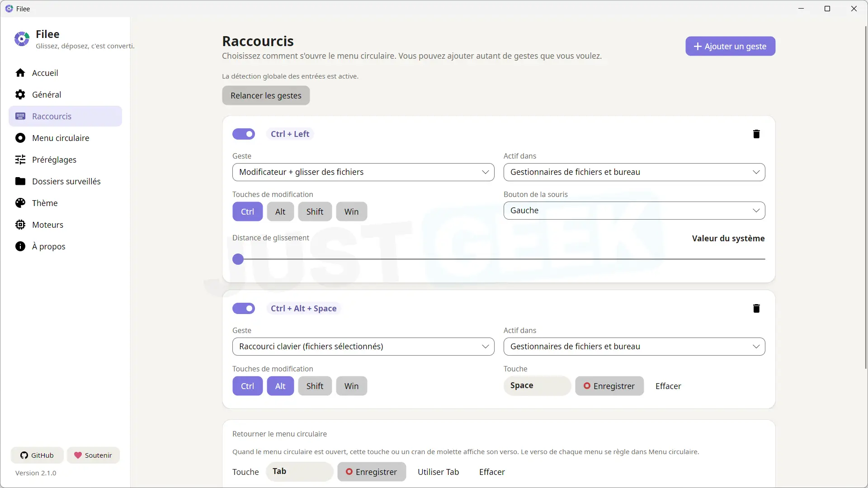Delete the Ctrl + Left gesture with trash icon
This screenshot has width=868, height=488.
click(756, 134)
